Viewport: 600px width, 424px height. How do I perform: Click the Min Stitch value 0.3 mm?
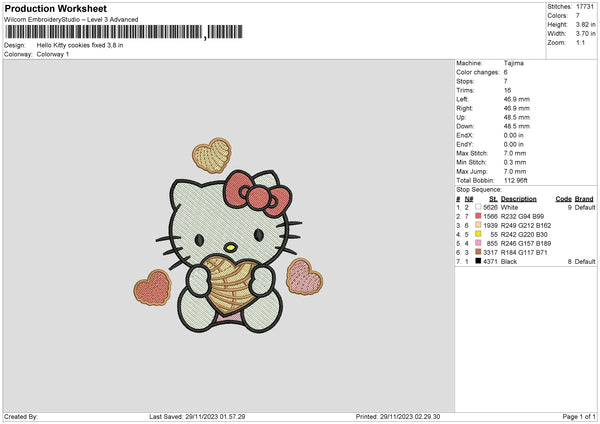pos(515,162)
